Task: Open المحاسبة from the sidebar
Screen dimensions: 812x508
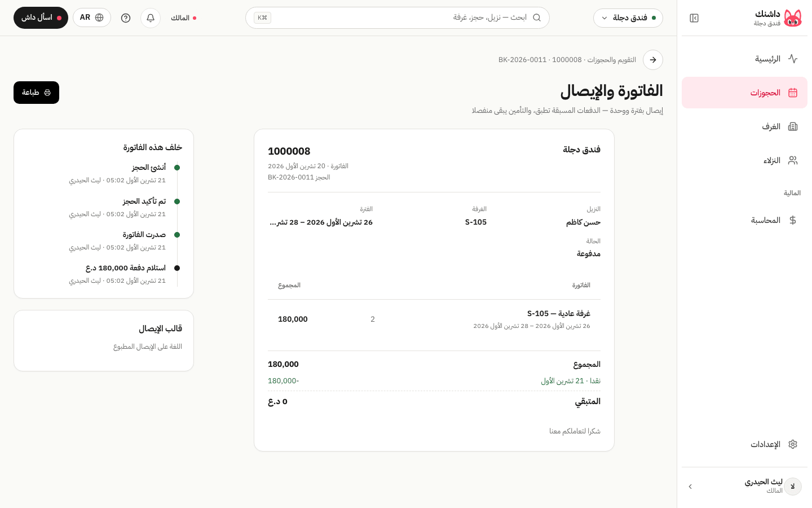Action: [x=744, y=220]
